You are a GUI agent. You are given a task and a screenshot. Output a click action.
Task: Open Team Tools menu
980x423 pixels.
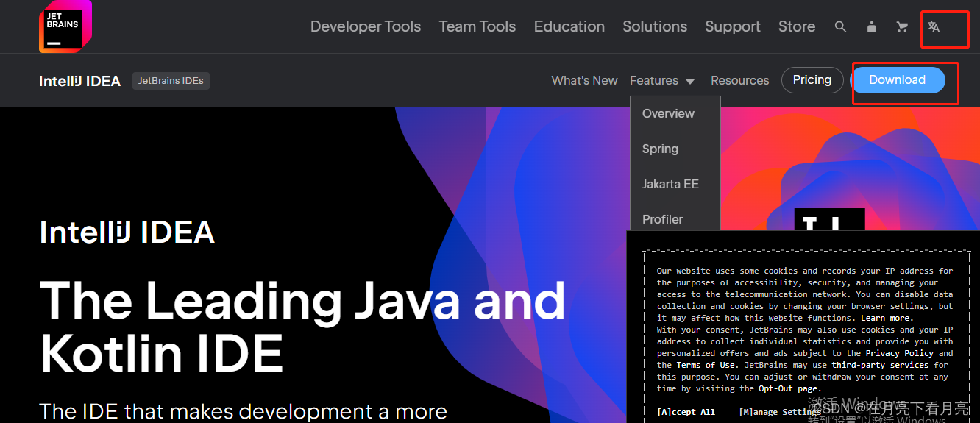477,26
